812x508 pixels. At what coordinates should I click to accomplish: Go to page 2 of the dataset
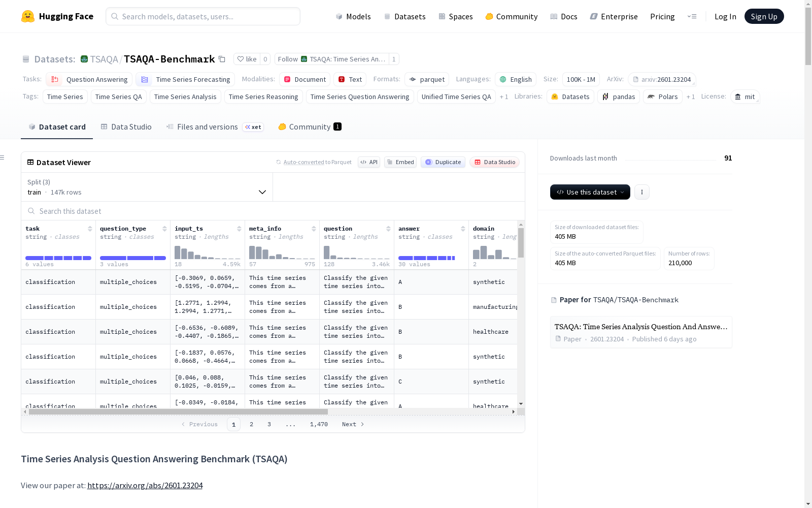[x=251, y=424]
